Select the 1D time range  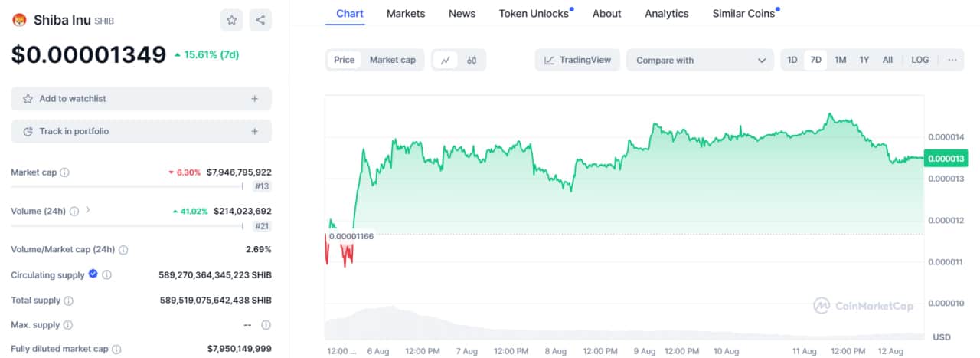coord(792,60)
